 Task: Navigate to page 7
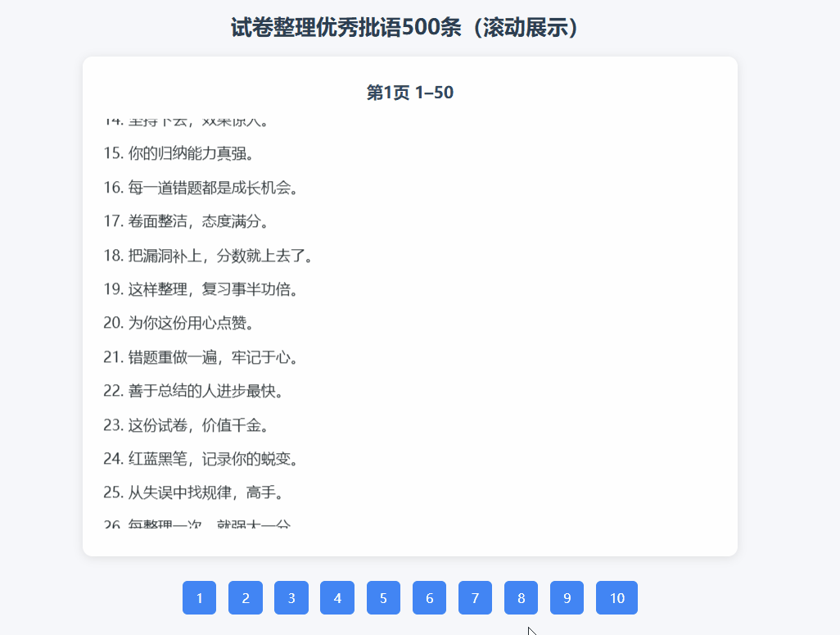point(475,598)
